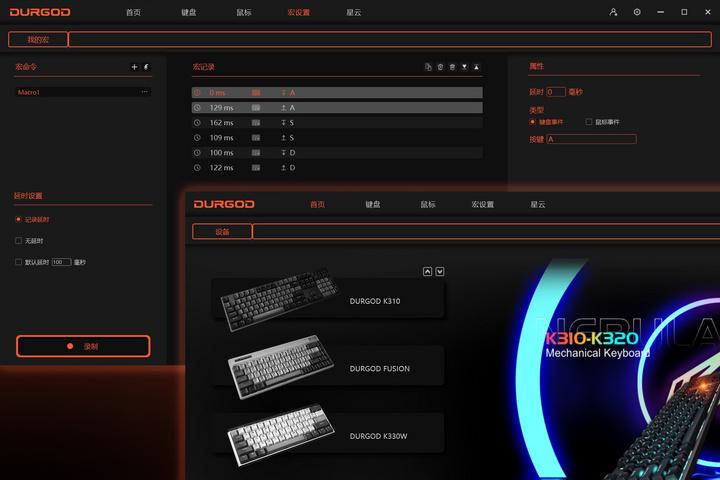Select the 122 ms record text

221,168
